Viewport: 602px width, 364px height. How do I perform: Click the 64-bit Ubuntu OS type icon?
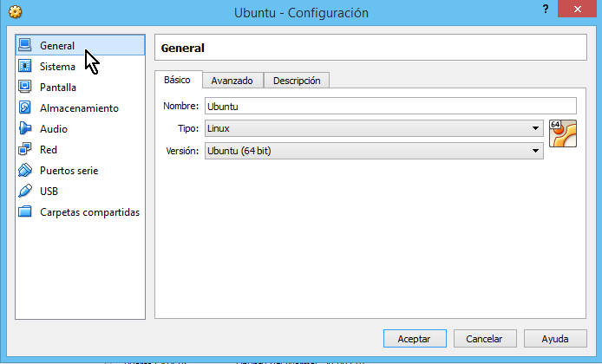pyautogui.click(x=563, y=133)
